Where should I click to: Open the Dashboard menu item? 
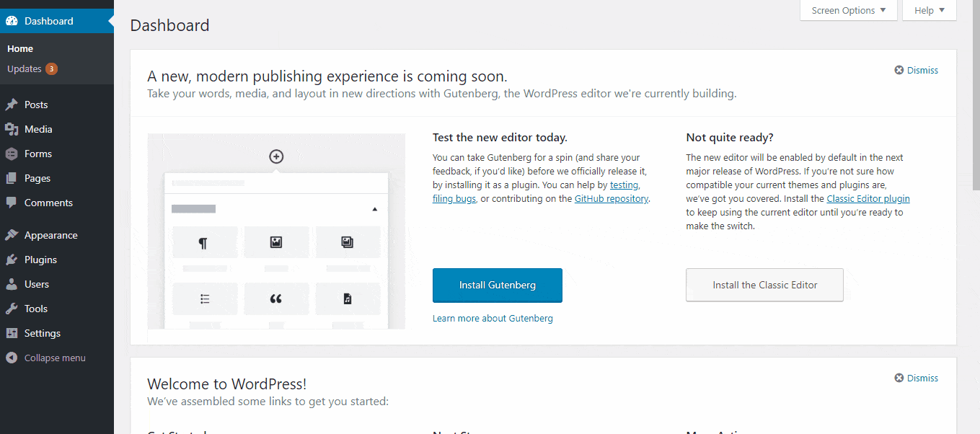pos(57,21)
